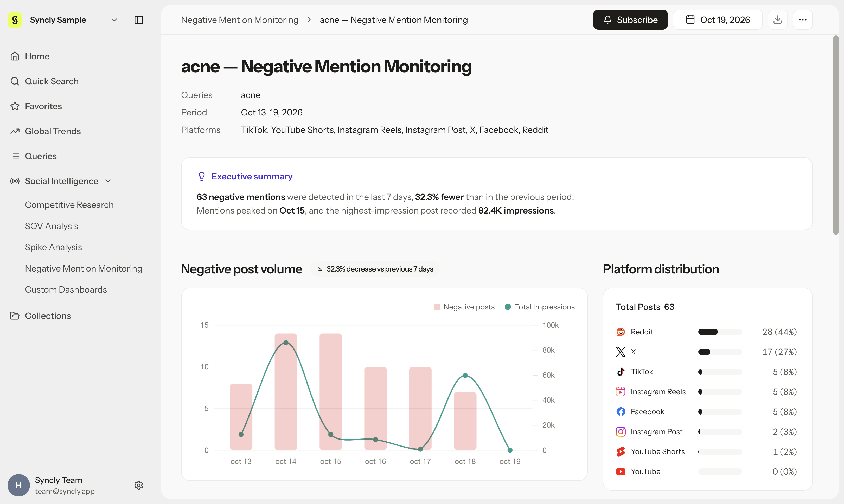
Task: Open Custom Dashboards
Action: (x=66, y=289)
